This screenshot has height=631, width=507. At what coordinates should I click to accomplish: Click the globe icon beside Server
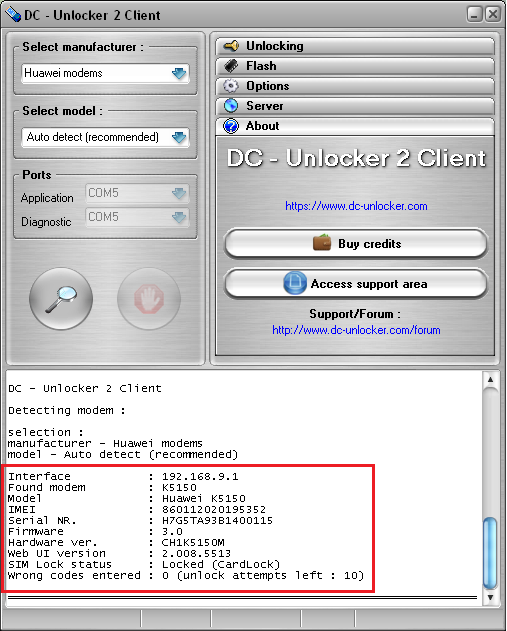(x=231, y=106)
